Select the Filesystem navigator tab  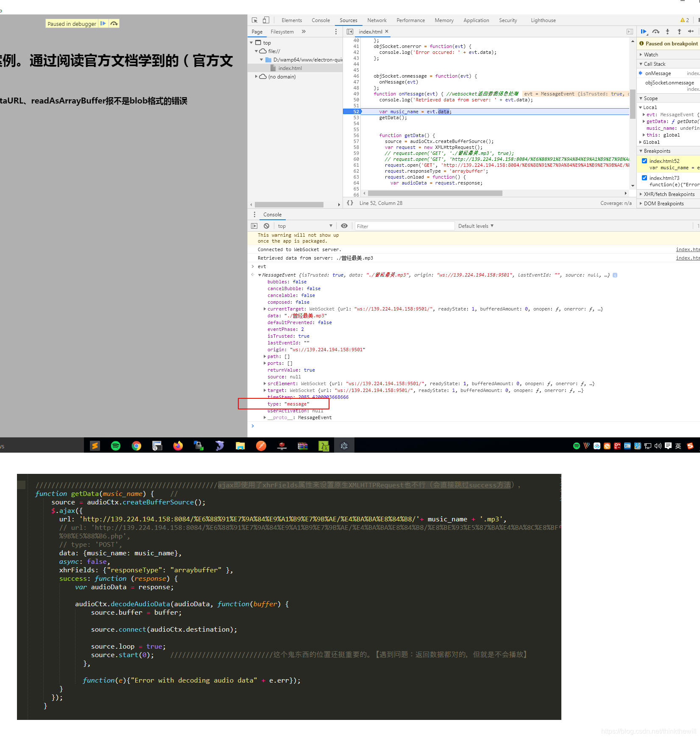pyautogui.click(x=282, y=31)
